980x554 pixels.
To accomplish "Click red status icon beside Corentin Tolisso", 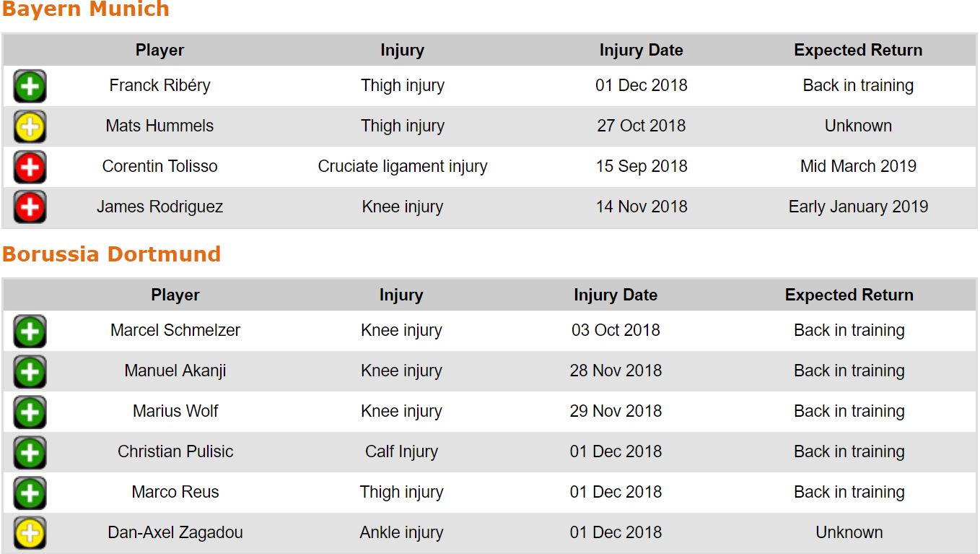I will pos(30,167).
